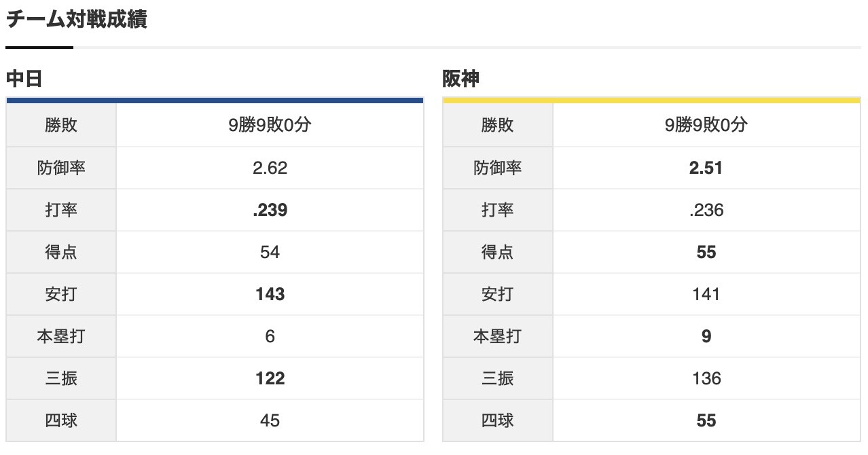The image size is (868, 455).
Task: Select 中日's 打率 value .239
Action: coord(270,210)
